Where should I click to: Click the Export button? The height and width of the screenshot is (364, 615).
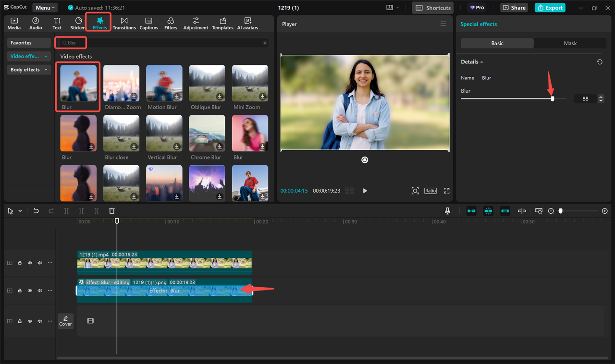(550, 7)
